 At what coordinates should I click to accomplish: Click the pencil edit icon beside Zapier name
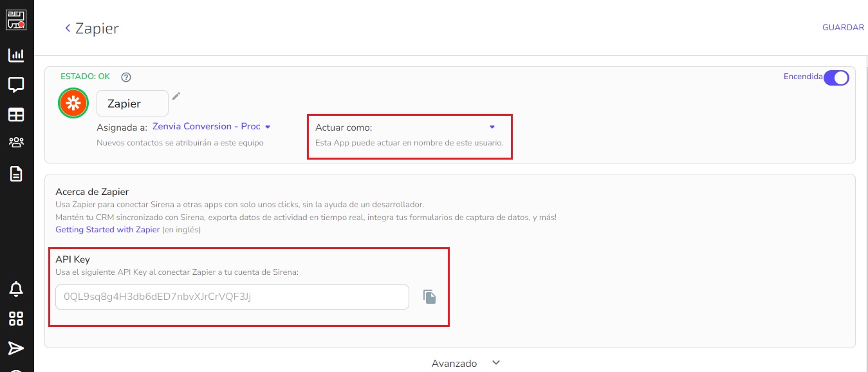tap(176, 95)
